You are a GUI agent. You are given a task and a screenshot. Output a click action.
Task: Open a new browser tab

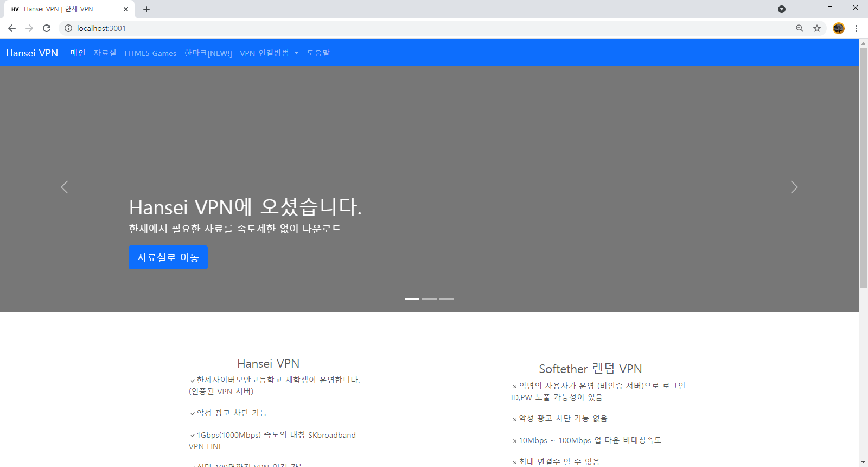(x=146, y=9)
